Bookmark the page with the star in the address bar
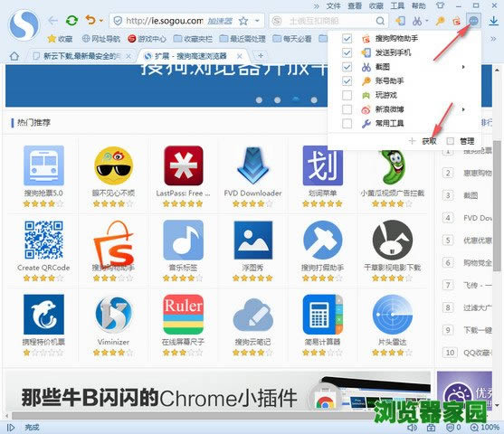Viewport: 504px width, 434px height. click(243, 21)
